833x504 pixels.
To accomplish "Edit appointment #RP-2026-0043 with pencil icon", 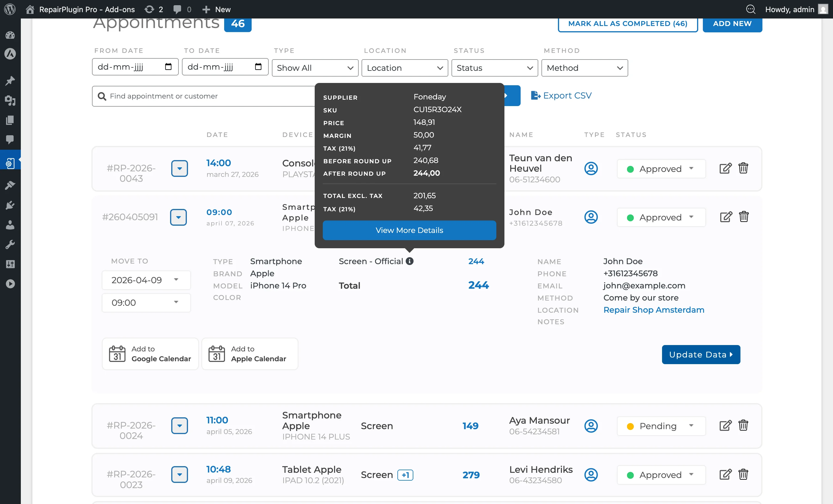I will click(x=725, y=168).
